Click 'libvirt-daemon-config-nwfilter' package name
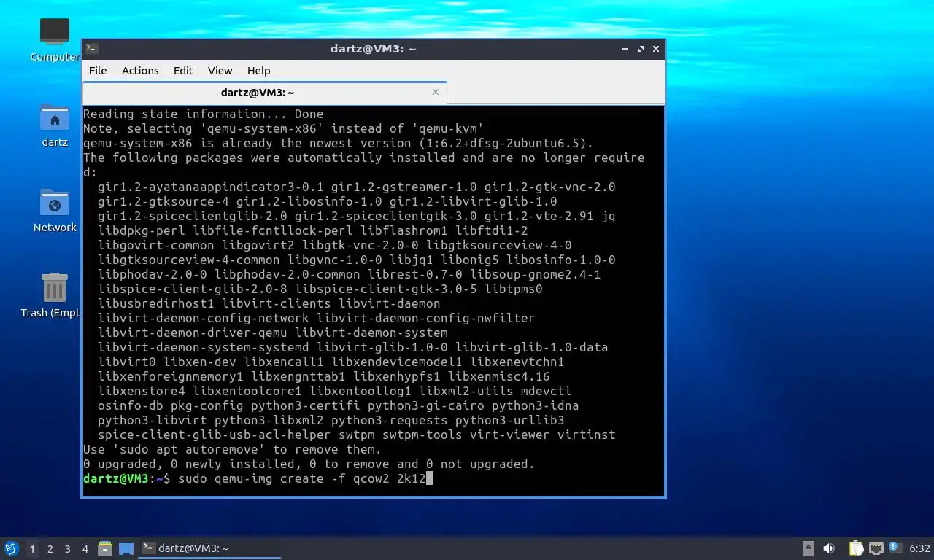 point(425,318)
